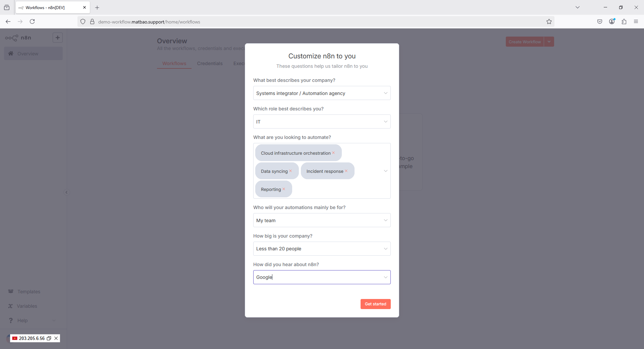This screenshot has width=644, height=349.
Task: Close the Workflows - n8n browser tab
Action: [x=85, y=7]
